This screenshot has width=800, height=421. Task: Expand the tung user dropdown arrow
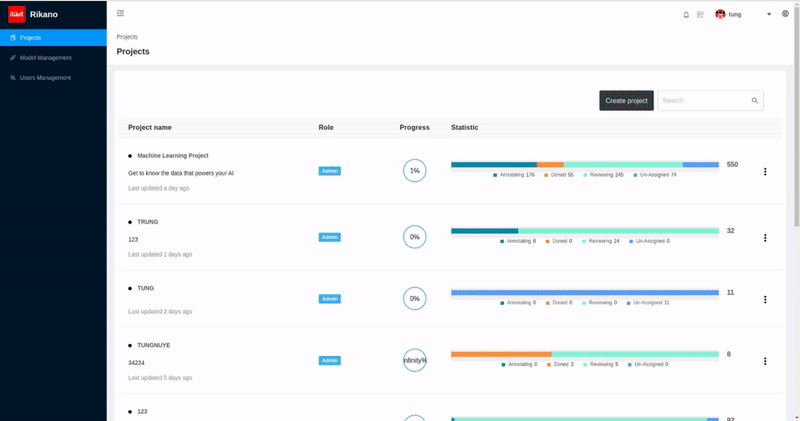pyautogui.click(x=769, y=14)
